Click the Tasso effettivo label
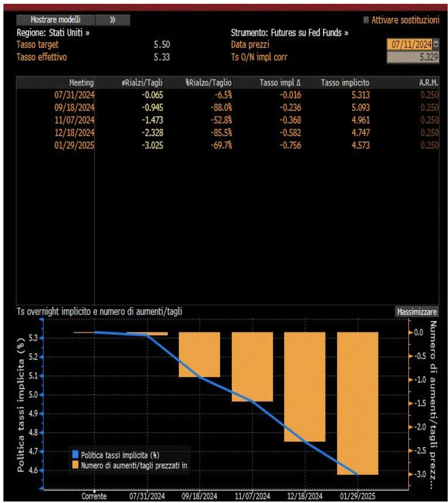Screen dimensions: 448x503 tap(42, 57)
